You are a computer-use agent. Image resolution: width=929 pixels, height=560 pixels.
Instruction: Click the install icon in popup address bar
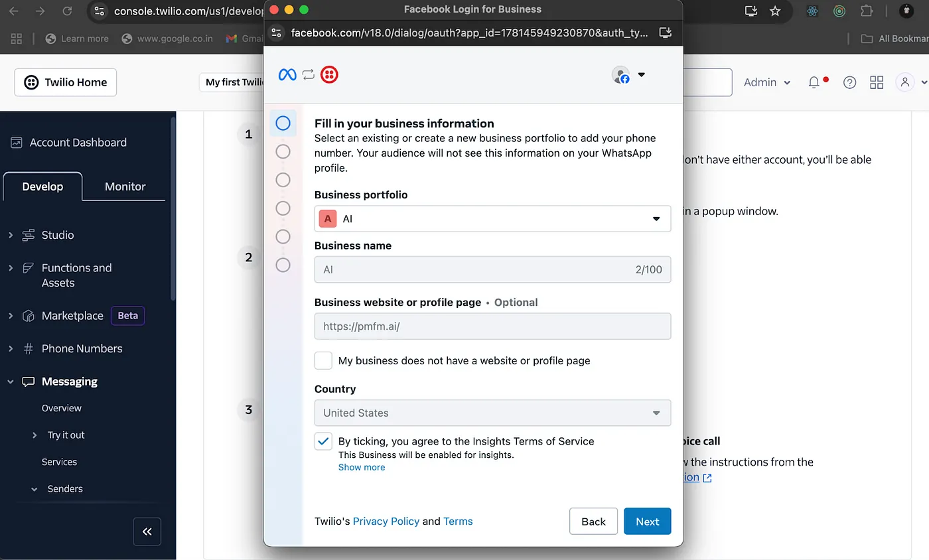(666, 33)
